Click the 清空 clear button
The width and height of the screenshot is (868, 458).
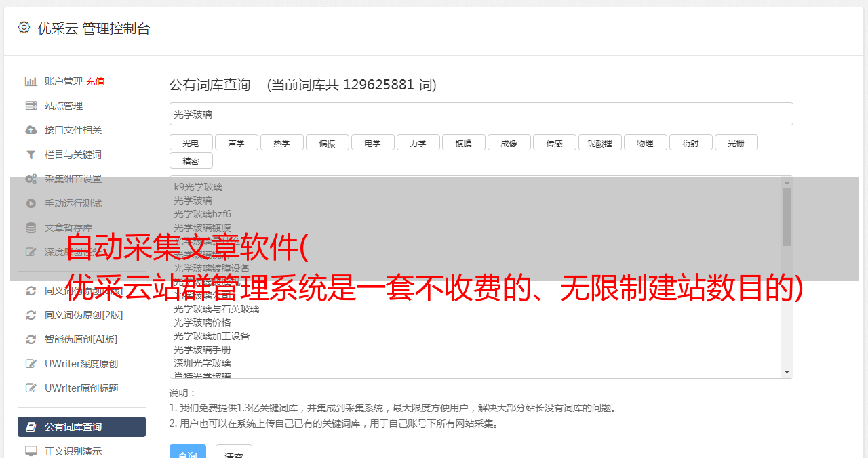[234, 452]
